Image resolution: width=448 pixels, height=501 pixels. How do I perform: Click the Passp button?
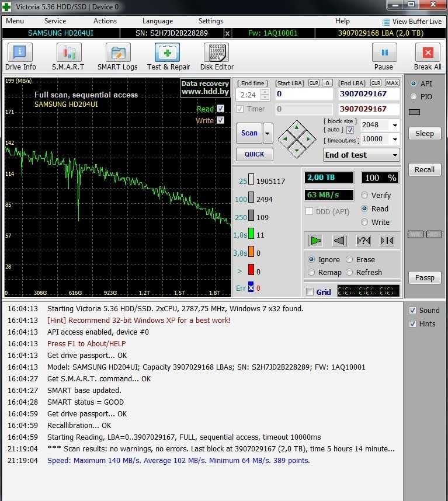425,278
